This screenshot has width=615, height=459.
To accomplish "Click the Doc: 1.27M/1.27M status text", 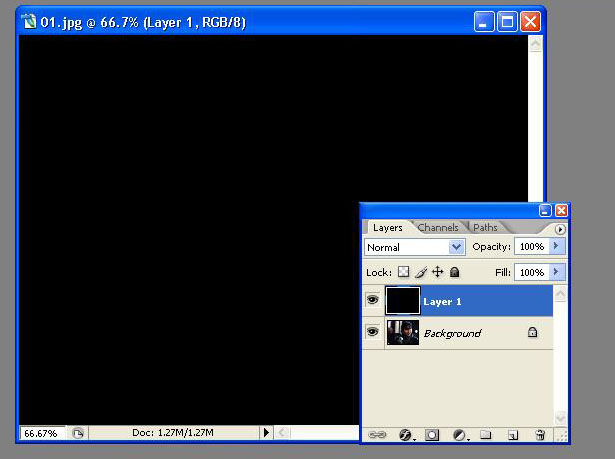I will [x=173, y=433].
